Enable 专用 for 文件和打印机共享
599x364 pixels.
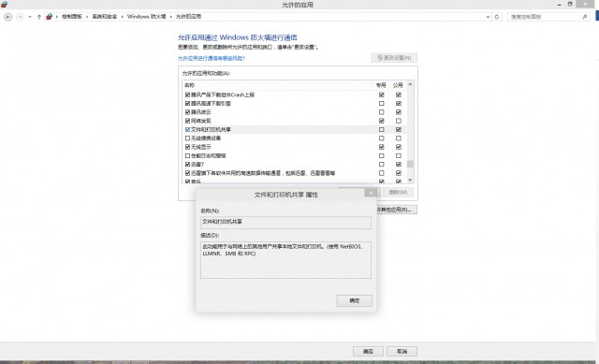coord(381,130)
